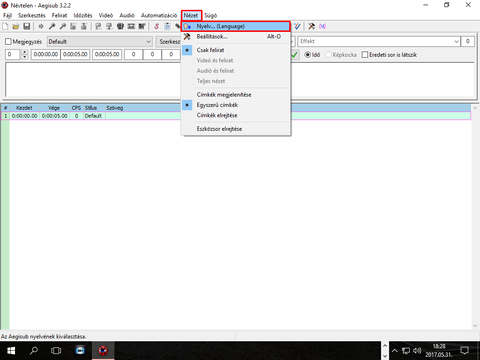Click the start time field 0:00:00.00
The width and height of the screenshot is (480, 360).
coord(46,54)
